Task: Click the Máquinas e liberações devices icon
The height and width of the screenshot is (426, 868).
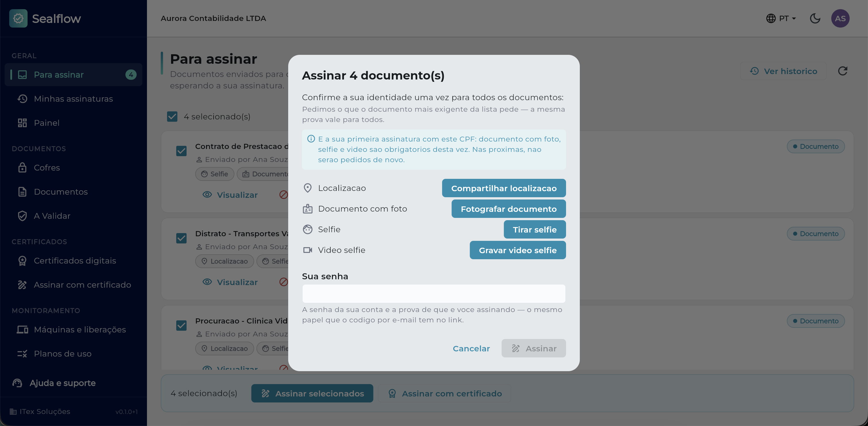Action: pos(22,329)
